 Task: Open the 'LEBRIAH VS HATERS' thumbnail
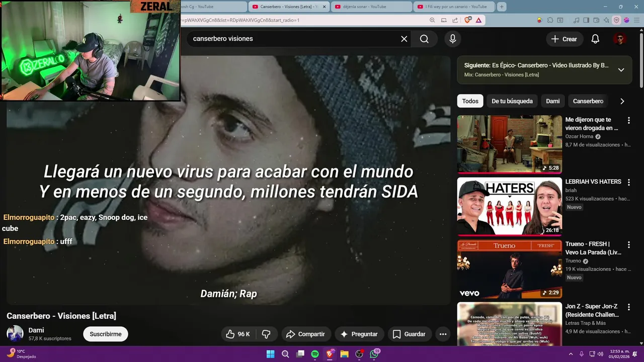(509, 206)
